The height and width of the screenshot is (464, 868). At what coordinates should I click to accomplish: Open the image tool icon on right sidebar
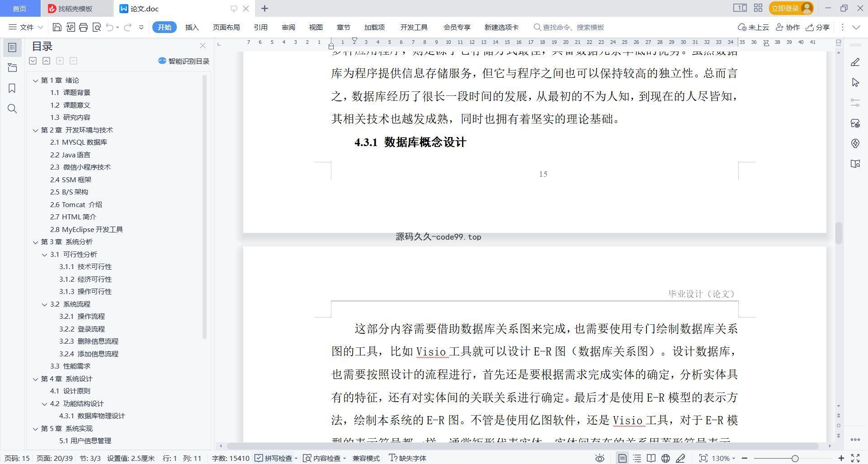[x=855, y=123]
